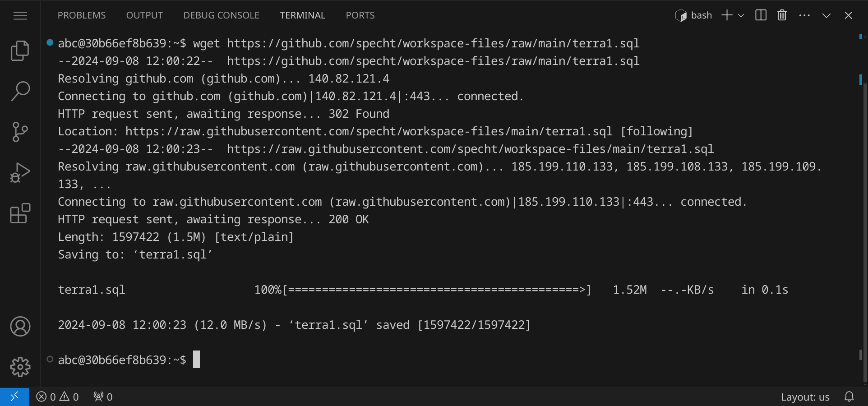This screenshot has height=406, width=868.
Task: Toggle notifications bell in status bar
Action: tap(849, 397)
